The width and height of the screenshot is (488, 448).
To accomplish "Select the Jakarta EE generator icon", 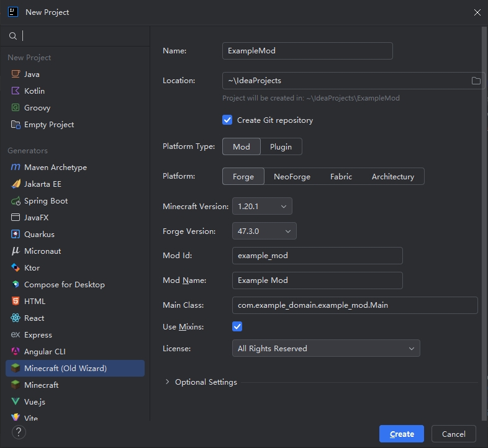I will [x=16, y=184].
